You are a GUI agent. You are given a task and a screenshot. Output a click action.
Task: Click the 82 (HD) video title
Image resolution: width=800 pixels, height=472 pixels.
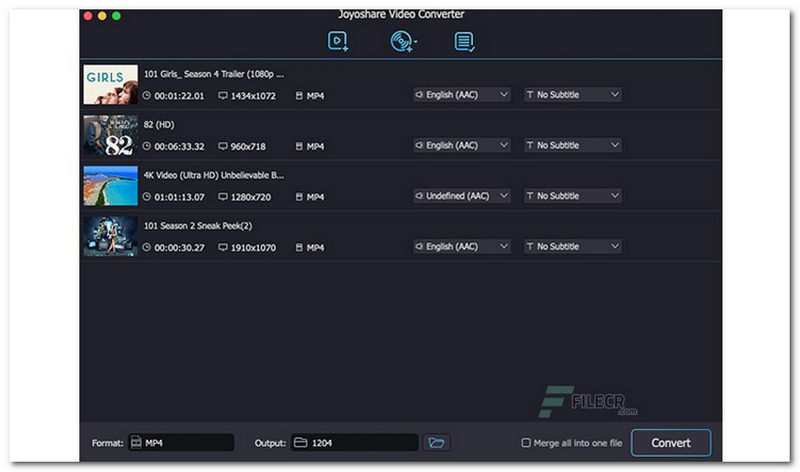tap(162, 124)
